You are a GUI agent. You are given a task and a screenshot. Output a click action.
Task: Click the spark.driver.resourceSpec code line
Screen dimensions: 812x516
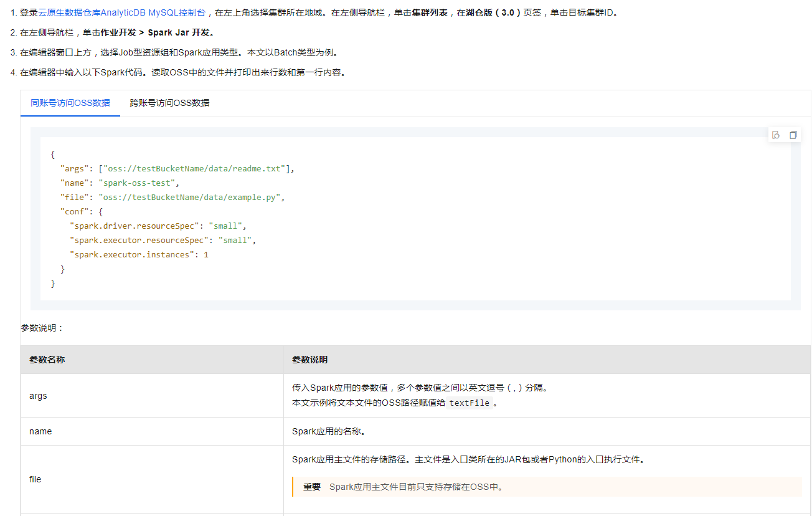tap(158, 226)
